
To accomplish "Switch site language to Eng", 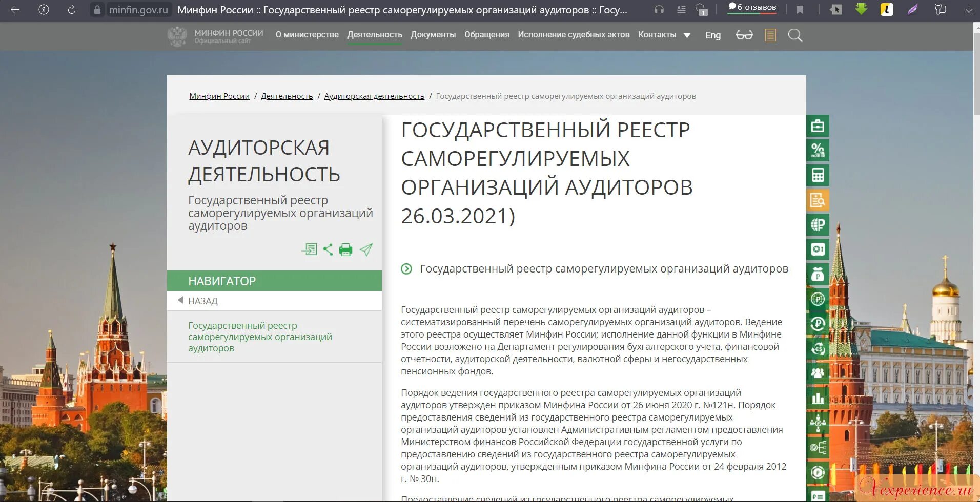I will (713, 35).
